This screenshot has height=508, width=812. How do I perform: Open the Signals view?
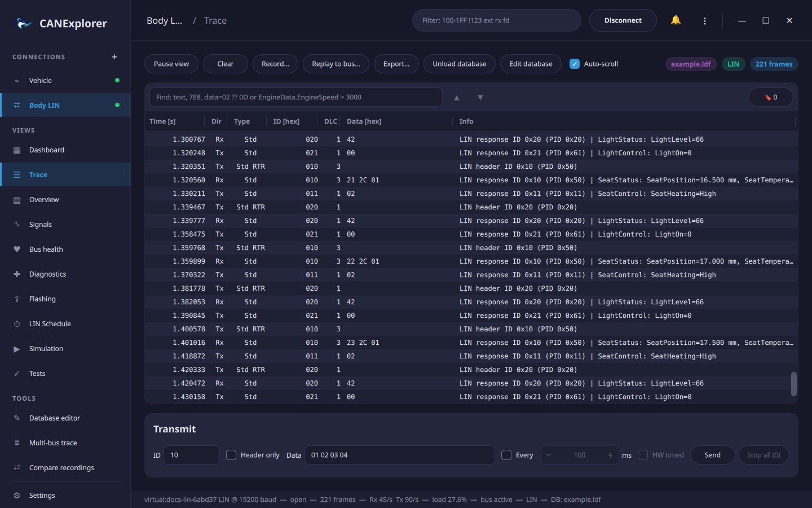pos(65,225)
